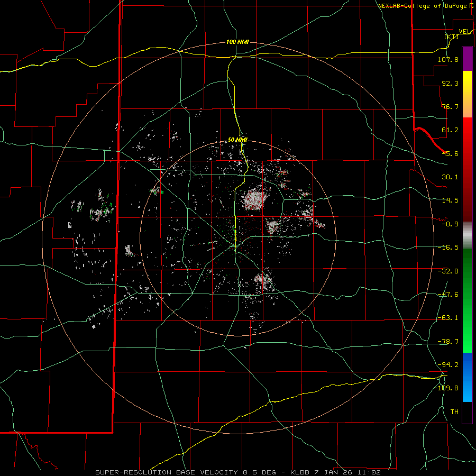Screen dimensions: 476x476
Task: Click the green segment of the color bar
Action: click(x=467, y=300)
